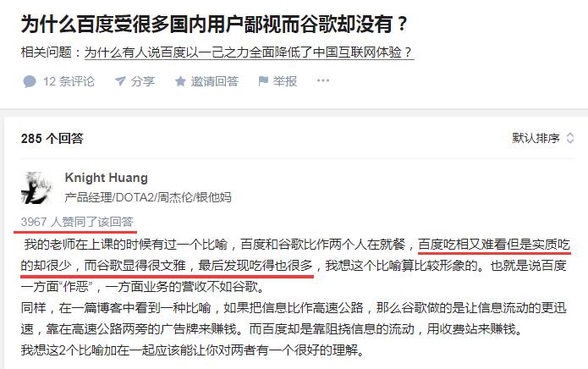Click the 分享 share label
The height and width of the screenshot is (369, 588).
[142, 81]
